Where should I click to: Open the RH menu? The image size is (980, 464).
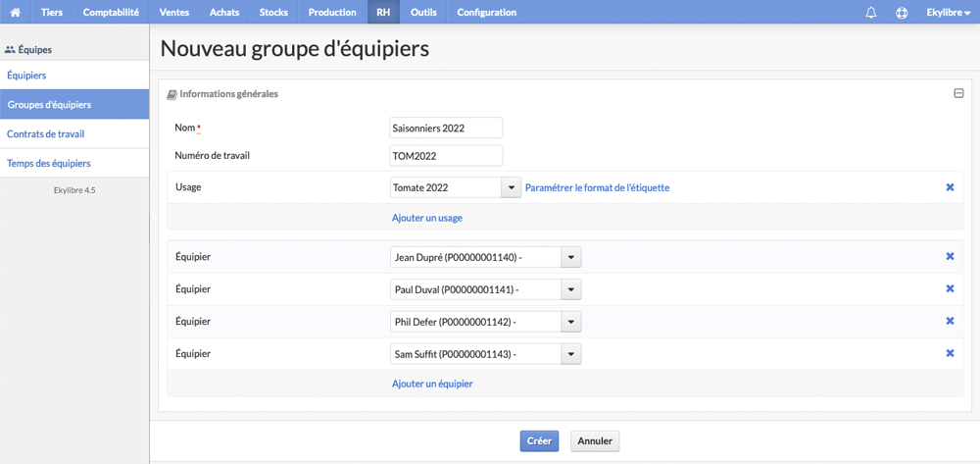(x=383, y=13)
